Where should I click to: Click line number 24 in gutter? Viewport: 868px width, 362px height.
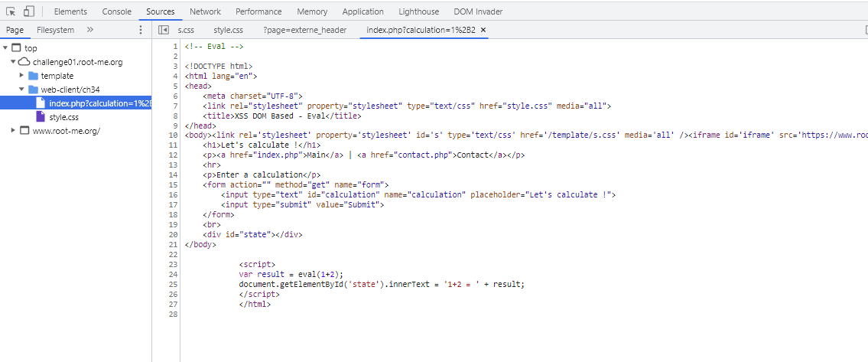click(174, 274)
